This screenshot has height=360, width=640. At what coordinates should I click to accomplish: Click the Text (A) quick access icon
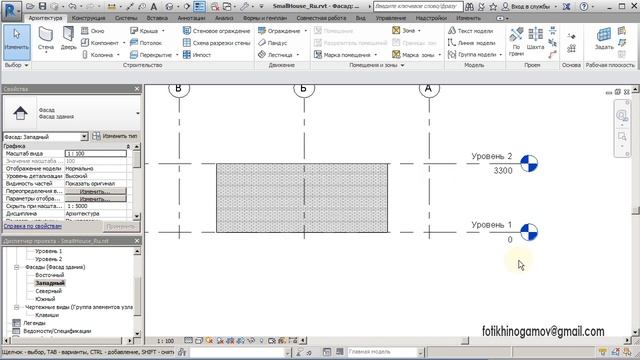tap(154, 7)
